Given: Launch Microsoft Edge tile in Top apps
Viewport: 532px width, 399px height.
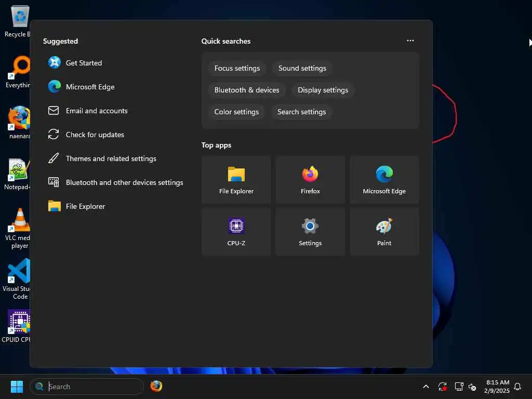Looking at the screenshot, I should [x=384, y=180].
